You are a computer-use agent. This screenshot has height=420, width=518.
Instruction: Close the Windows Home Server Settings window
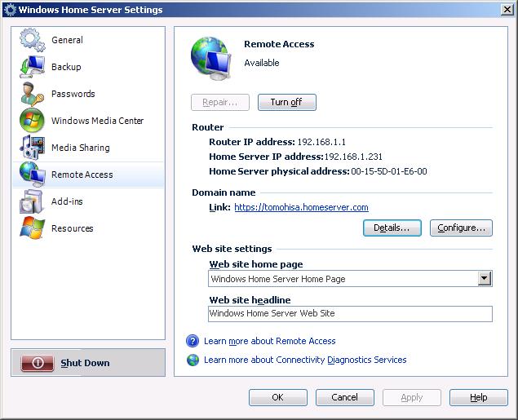pos(507,10)
